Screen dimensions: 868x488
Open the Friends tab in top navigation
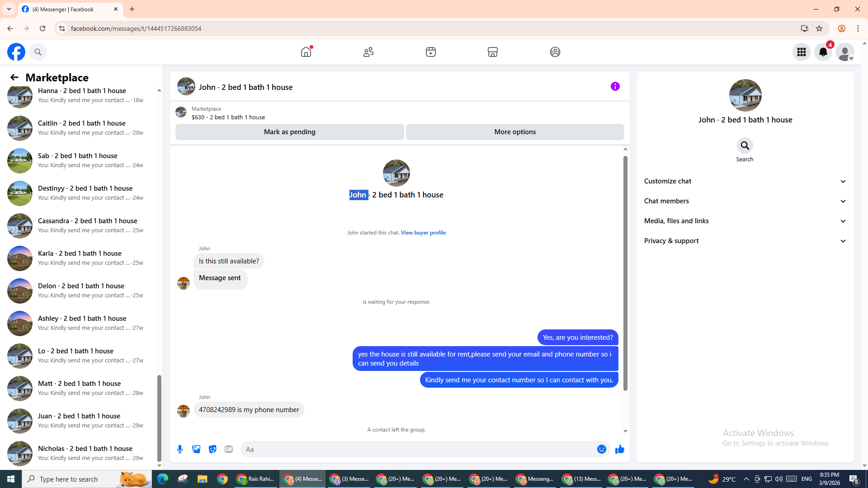tap(368, 52)
